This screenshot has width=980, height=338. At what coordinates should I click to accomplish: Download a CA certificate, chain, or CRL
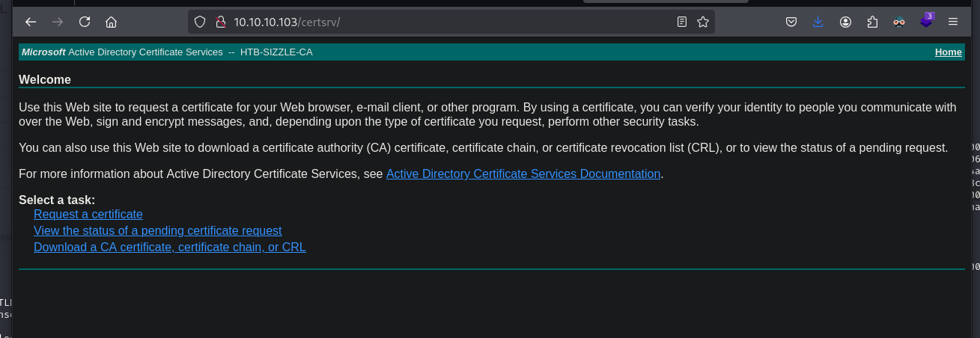(x=170, y=247)
